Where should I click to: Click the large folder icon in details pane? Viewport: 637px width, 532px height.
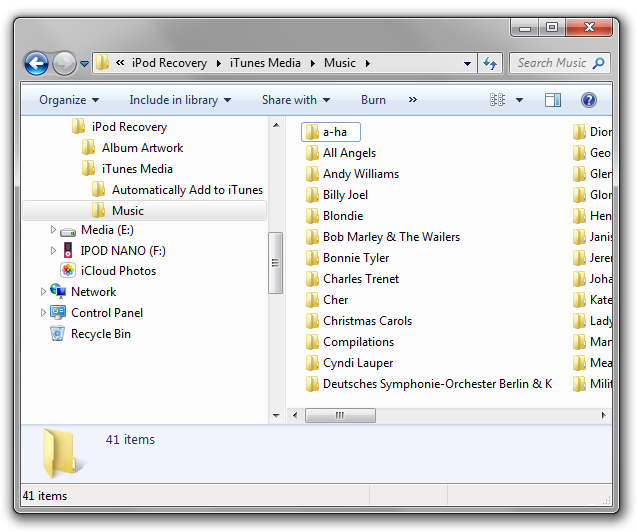click(x=63, y=453)
